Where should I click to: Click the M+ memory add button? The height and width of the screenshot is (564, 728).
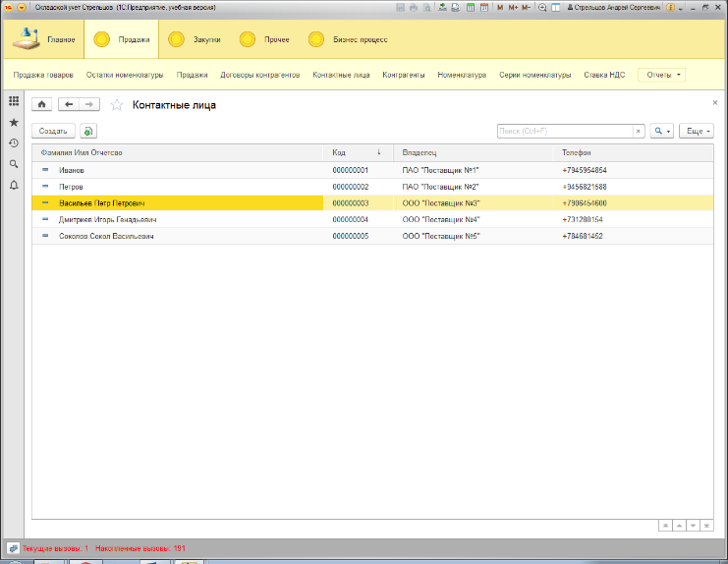(x=513, y=8)
